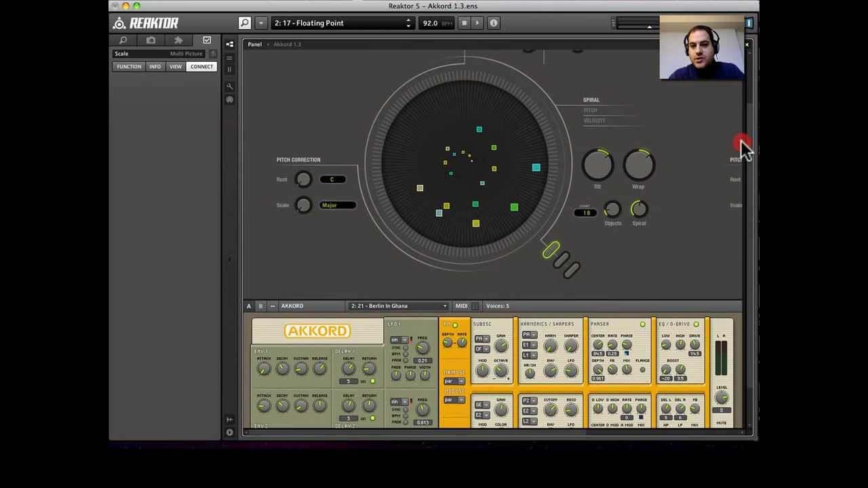The height and width of the screenshot is (488, 868).
Task: Click the Wrap knob
Action: point(639,165)
